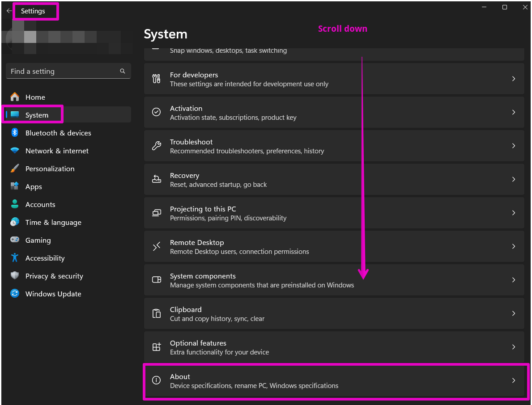Image resolution: width=532 pixels, height=405 pixels.
Task: Click the Remote Desktop icon
Action: (x=157, y=246)
